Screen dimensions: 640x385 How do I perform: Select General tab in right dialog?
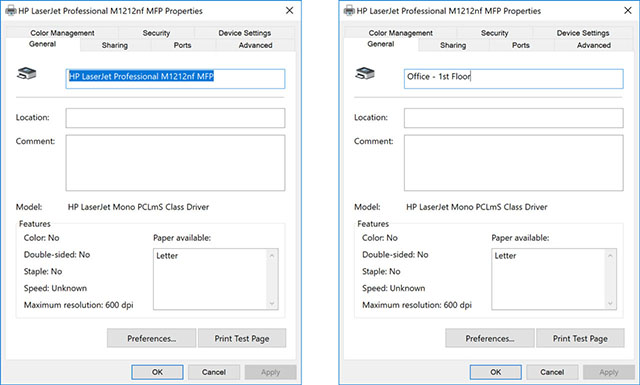pos(381,44)
